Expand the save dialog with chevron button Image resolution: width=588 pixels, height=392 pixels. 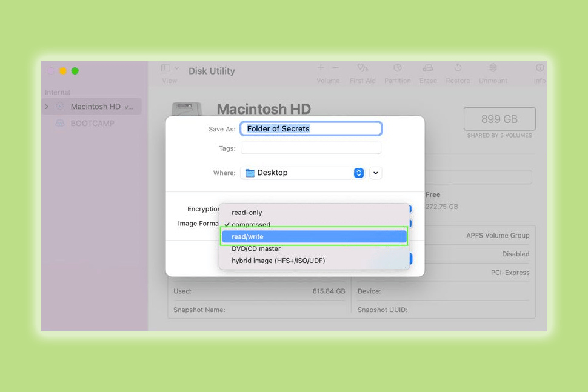pyautogui.click(x=375, y=173)
